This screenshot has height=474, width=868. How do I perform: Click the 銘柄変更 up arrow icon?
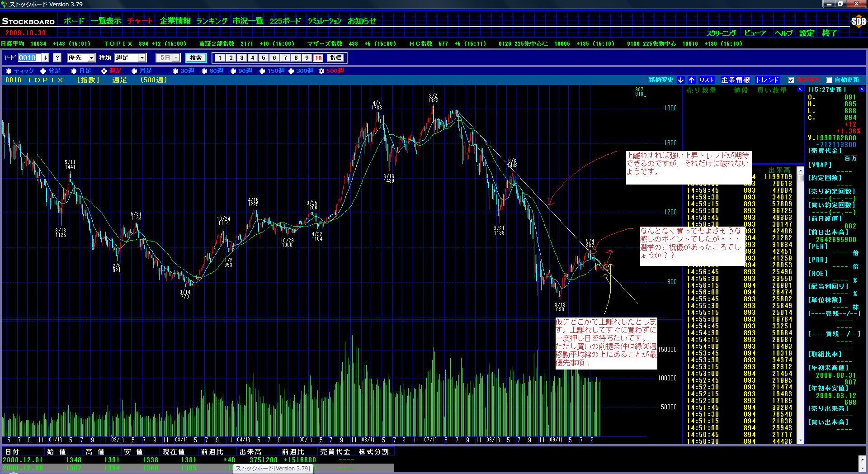[692, 80]
